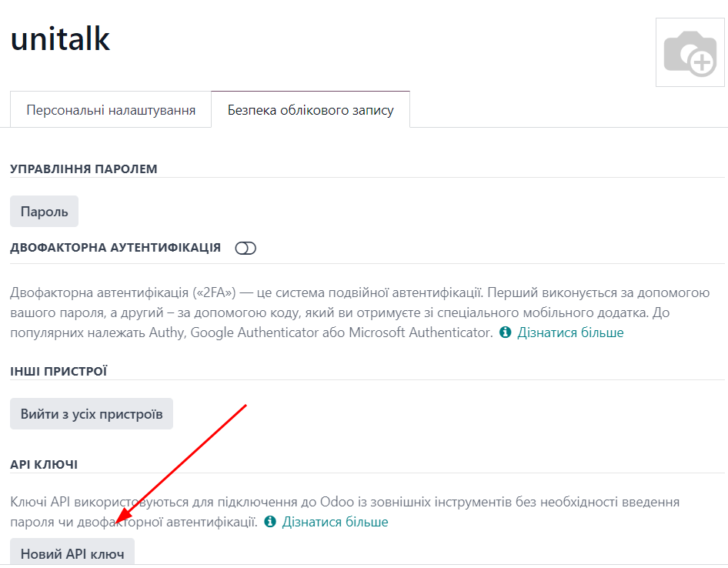Create a key with Новий API ключ
This screenshot has width=728, height=568.
(72, 553)
